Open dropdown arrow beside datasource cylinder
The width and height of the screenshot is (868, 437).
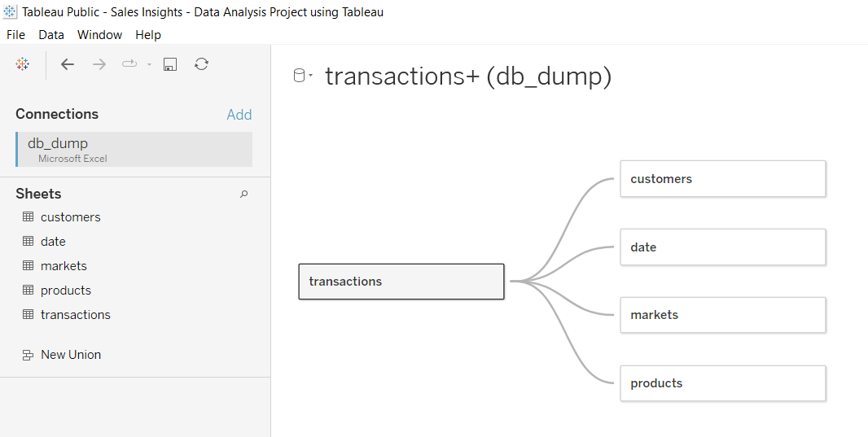pos(310,76)
